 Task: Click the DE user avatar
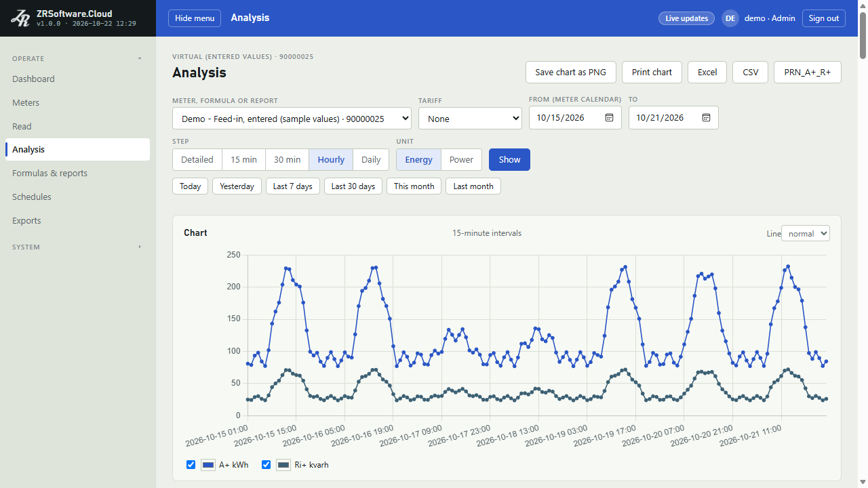(x=730, y=18)
